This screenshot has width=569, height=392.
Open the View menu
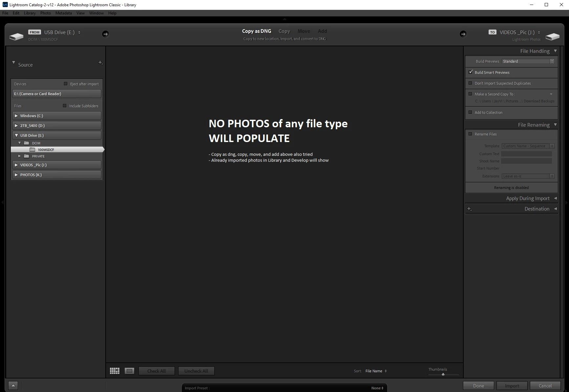pos(80,13)
